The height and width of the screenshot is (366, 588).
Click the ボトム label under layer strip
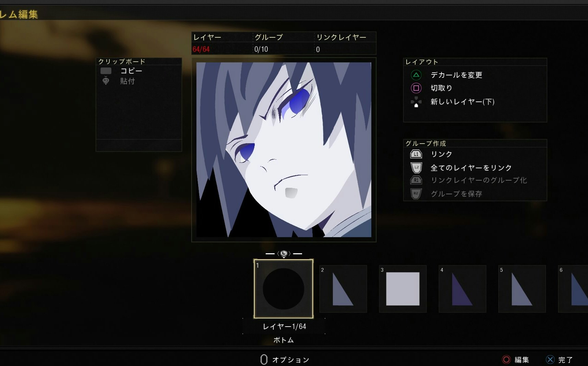tap(284, 340)
